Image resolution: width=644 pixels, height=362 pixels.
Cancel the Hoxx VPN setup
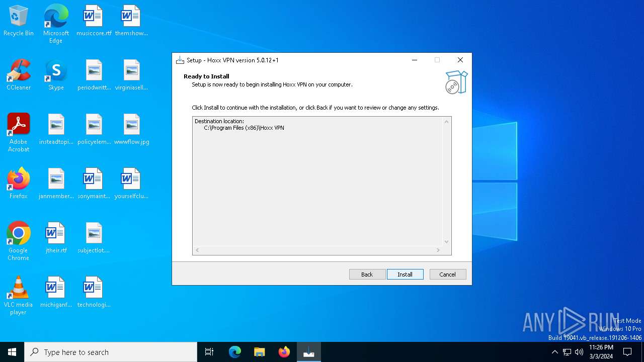(x=448, y=275)
